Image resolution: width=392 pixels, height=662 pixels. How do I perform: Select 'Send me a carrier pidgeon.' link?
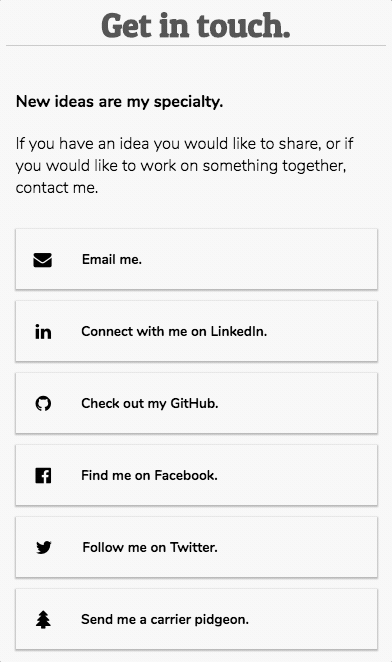point(196,619)
